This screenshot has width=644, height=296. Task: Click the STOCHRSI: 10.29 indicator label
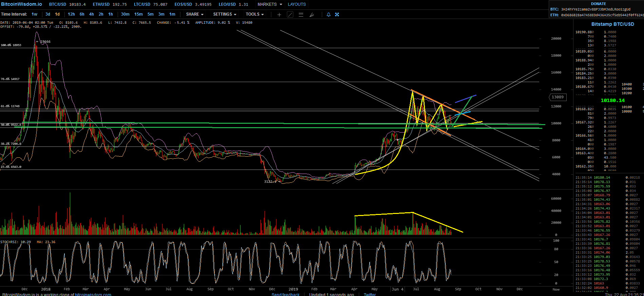tap(16, 242)
